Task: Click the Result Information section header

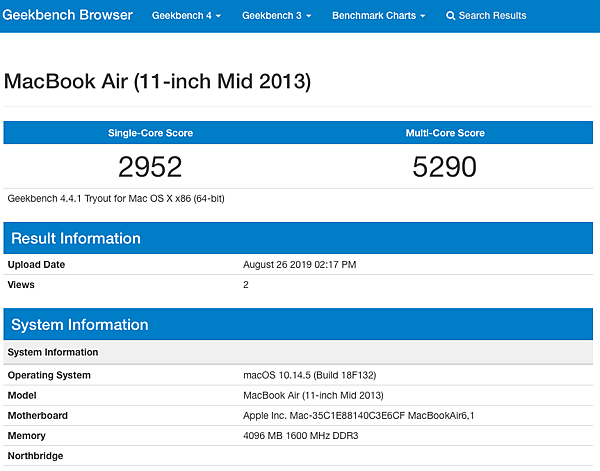Action: [75, 238]
